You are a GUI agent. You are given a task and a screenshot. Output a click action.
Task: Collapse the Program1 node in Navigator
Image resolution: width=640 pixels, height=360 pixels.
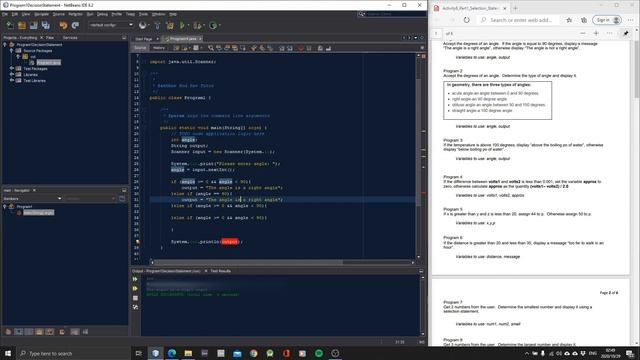click(5, 207)
